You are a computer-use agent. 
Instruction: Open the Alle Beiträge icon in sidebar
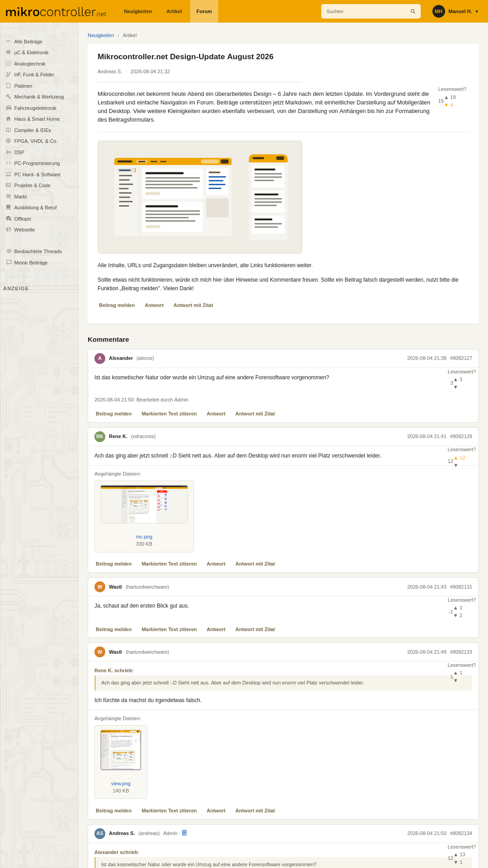tap(8, 42)
